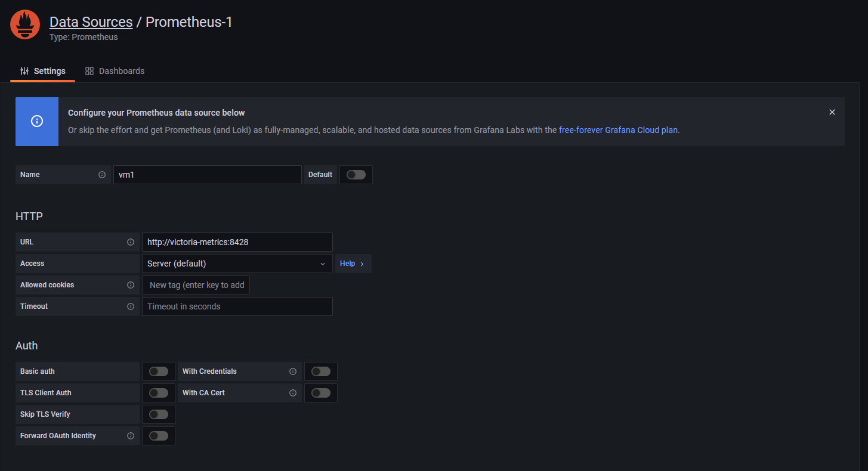Enable the Basic auth switch

(x=159, y=371)
